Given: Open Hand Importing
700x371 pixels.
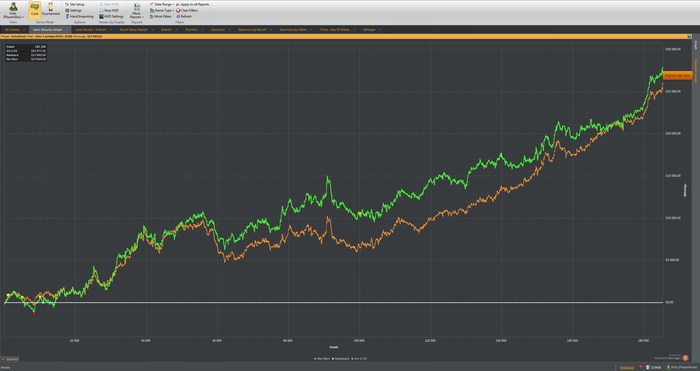Looking at the screenshot, I should coord(79,17).
